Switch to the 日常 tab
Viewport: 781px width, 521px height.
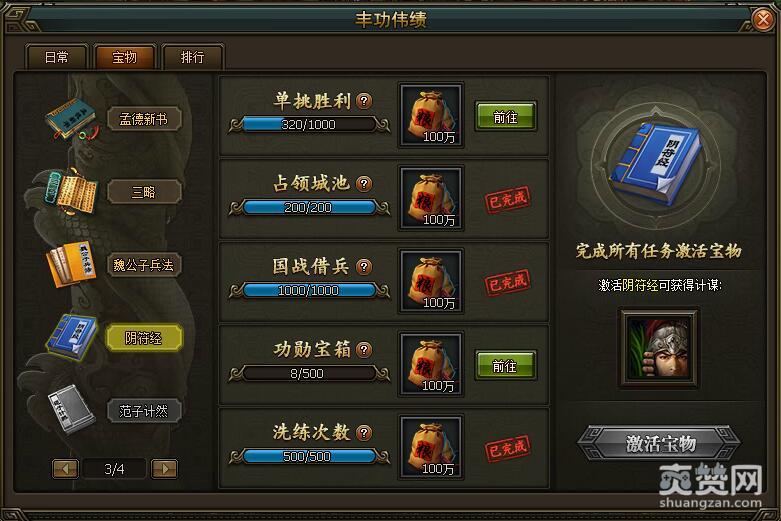pyautogui.click(x=56, y=57)
